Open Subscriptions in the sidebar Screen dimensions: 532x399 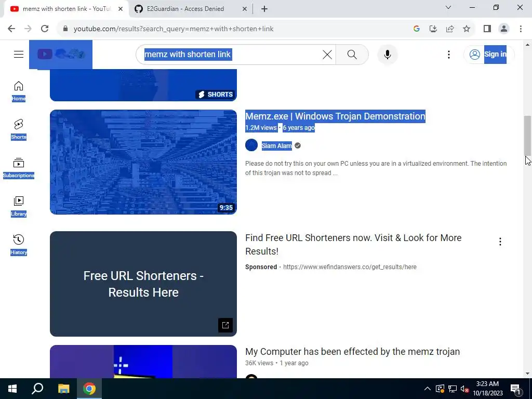[19, 168]
